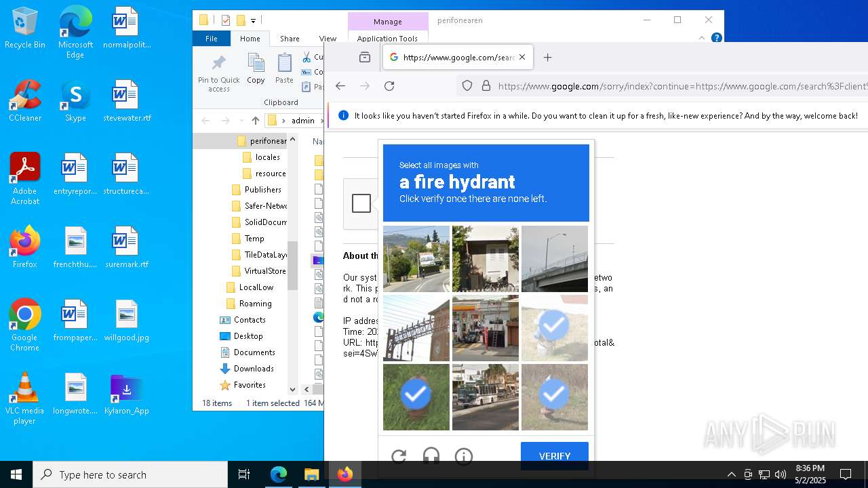Select the normalpolit document icon

(126, 28)
